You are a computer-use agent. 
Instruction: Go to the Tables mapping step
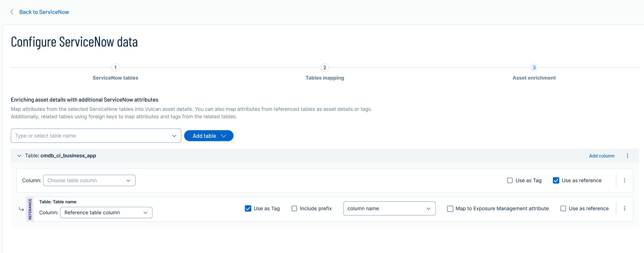click(x=325, y=78)
